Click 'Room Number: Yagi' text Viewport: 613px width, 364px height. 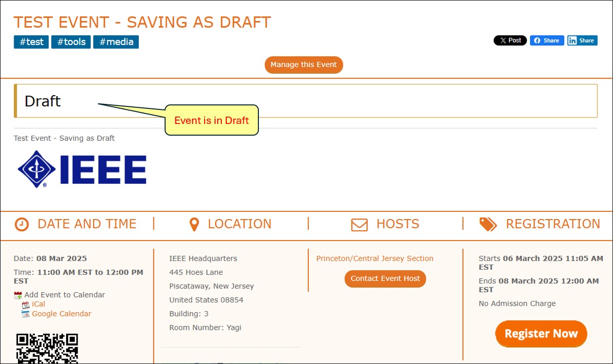[205, 327]
